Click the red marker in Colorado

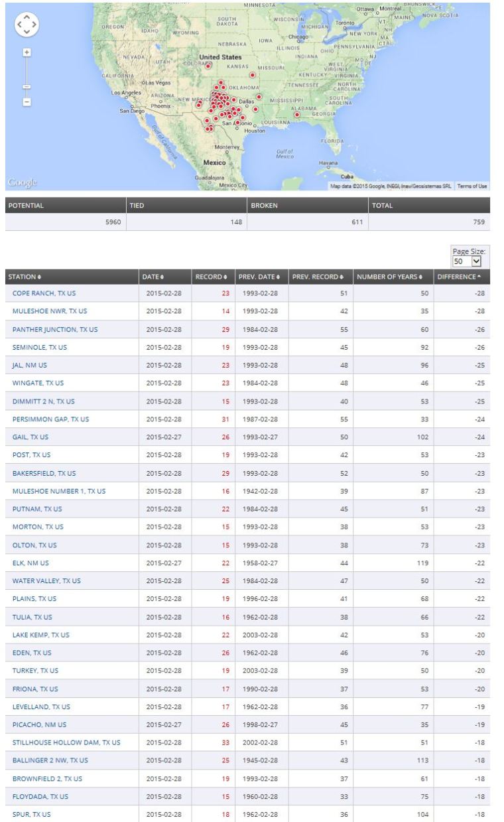pos(208,66)
